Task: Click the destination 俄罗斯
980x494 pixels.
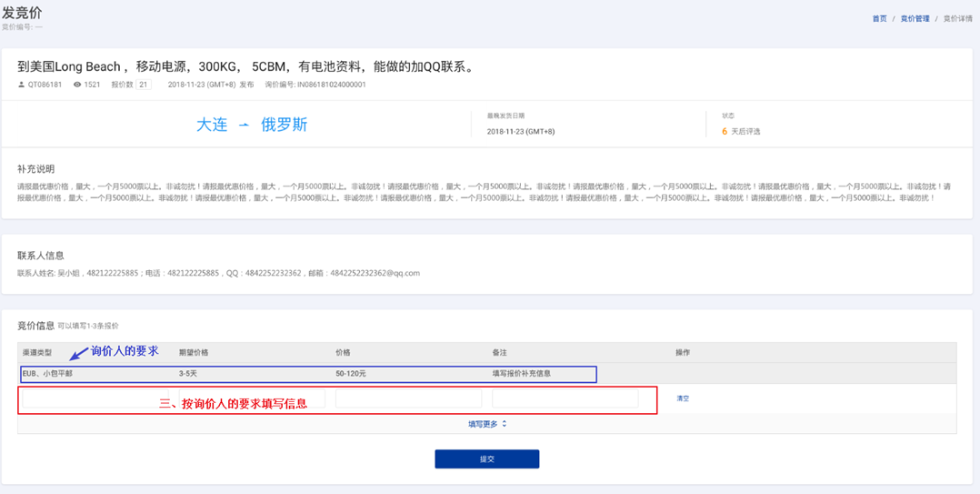Action: click(284, 126)
